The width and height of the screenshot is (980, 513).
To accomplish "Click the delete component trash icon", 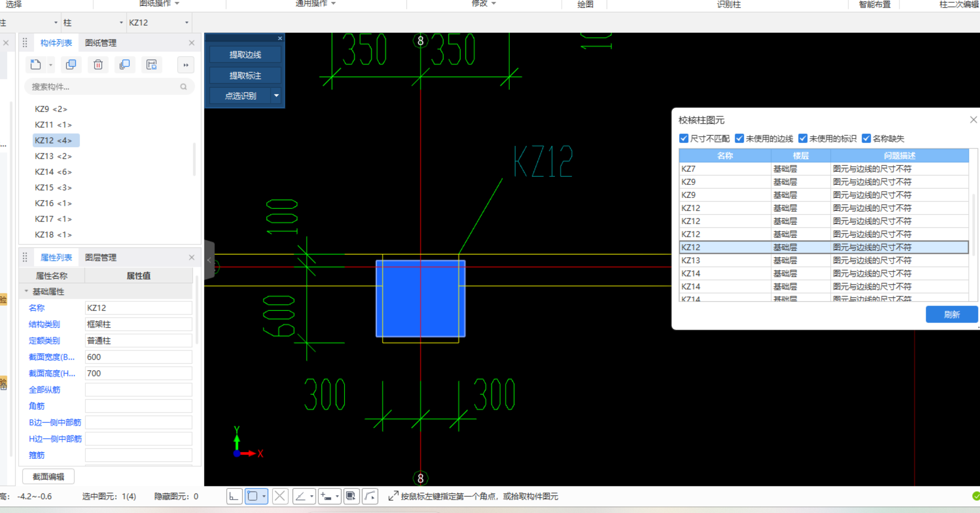I will (x=98, y=65).
